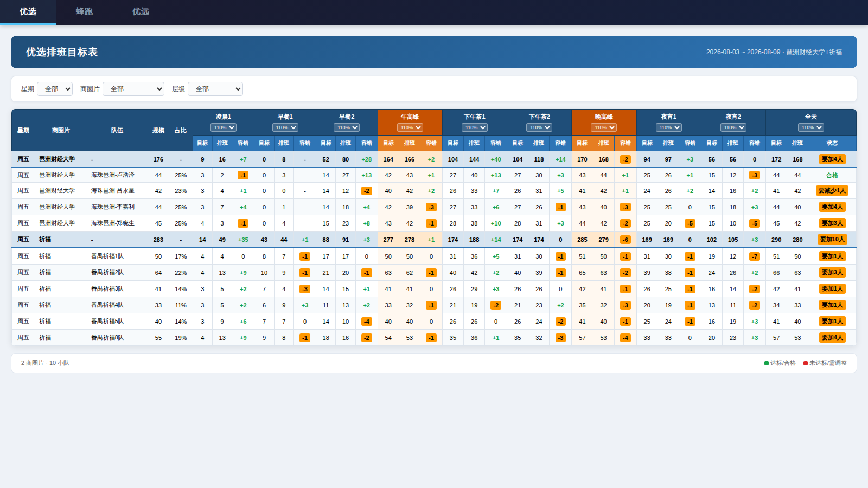The width and height of the screenshot is (868, 488).
Task: Open the 110% dropdown under 下午茶2
Action: click(539, 127)
